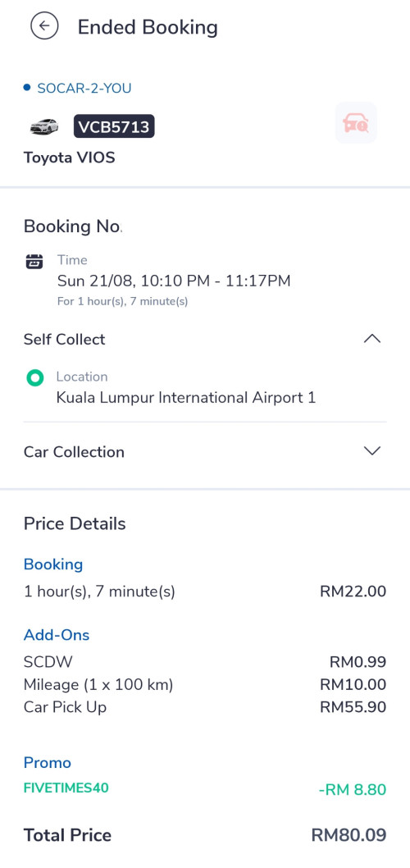Click the Toyota VIOS car thumbnail
The image size is (410, 868).
tap(44, 126)
